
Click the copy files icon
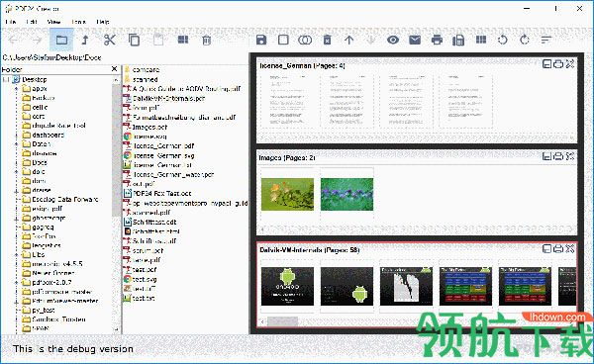click(134, 40)
